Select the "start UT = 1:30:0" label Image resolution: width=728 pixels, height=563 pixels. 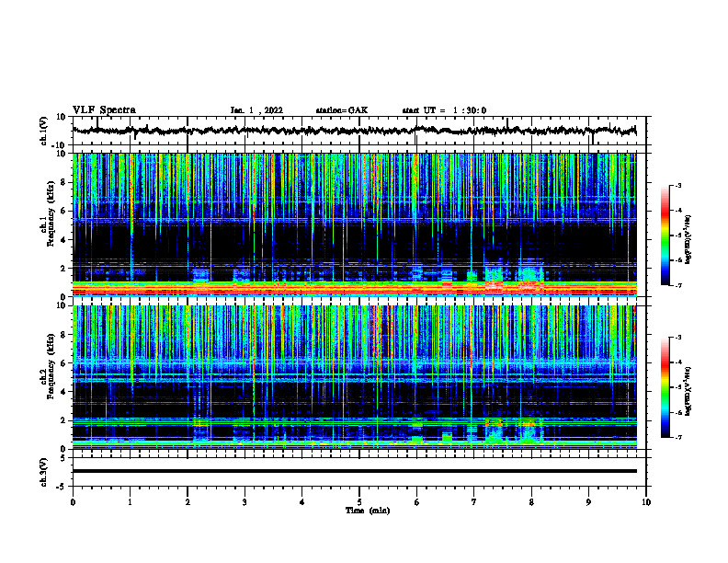tap(444, 110)
